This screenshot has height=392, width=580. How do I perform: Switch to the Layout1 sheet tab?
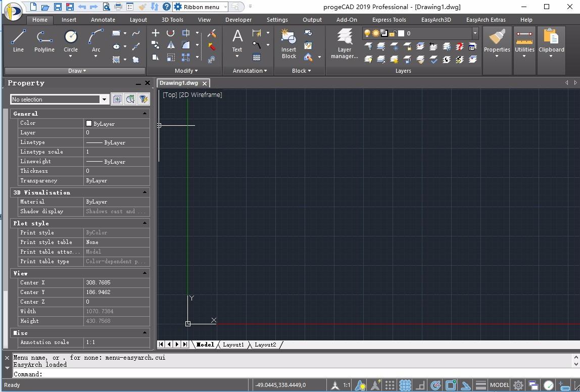pos(233,345)
